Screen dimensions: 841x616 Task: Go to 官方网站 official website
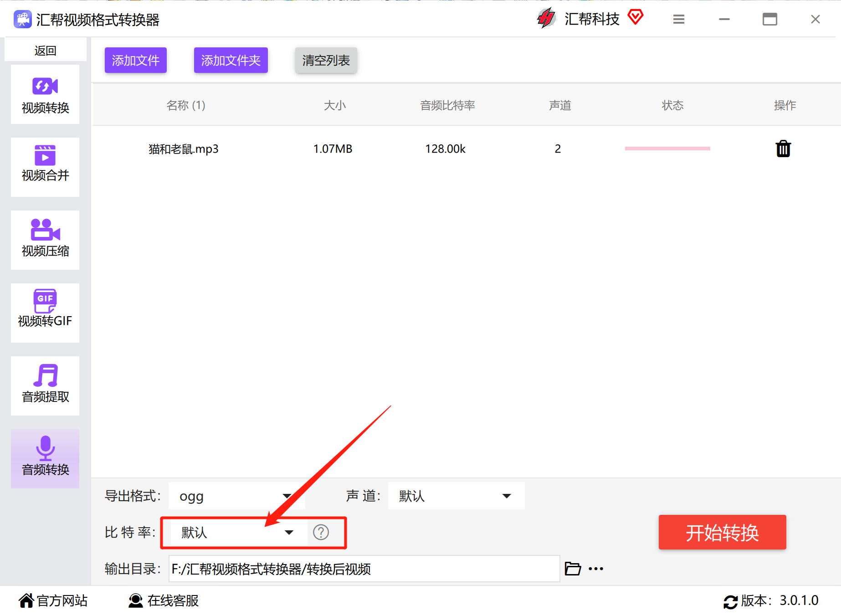[53, 601]
